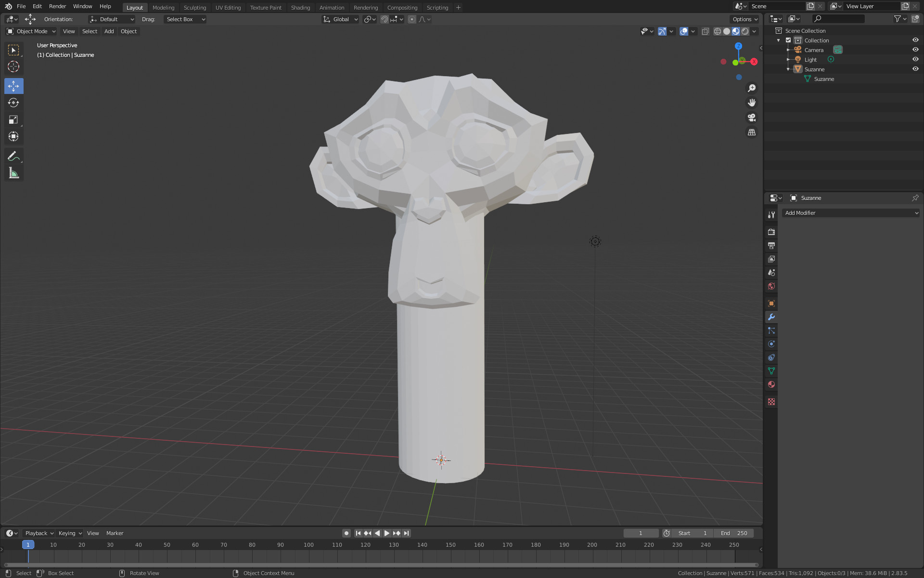Image resolution: width=924 pixels, height=578 pixels.
Task: Collapse the Suzanne object tree
Action: tap(788, 69)
